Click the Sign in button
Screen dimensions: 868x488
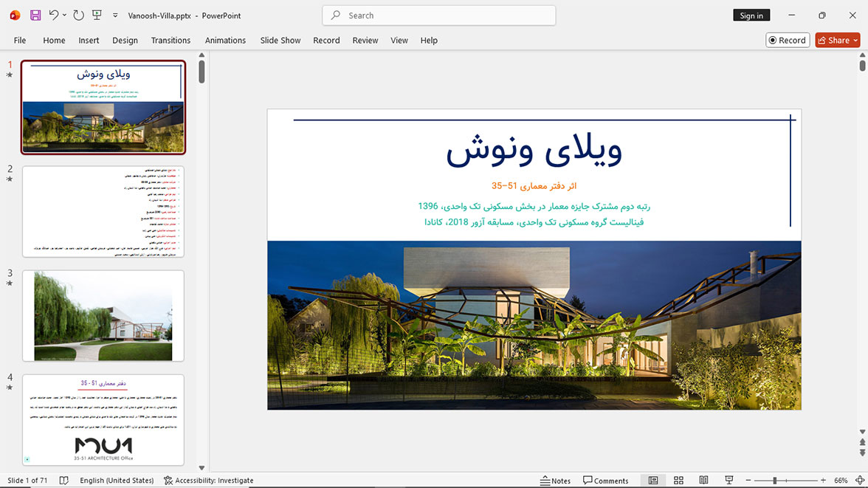click(x=751, y=16)
